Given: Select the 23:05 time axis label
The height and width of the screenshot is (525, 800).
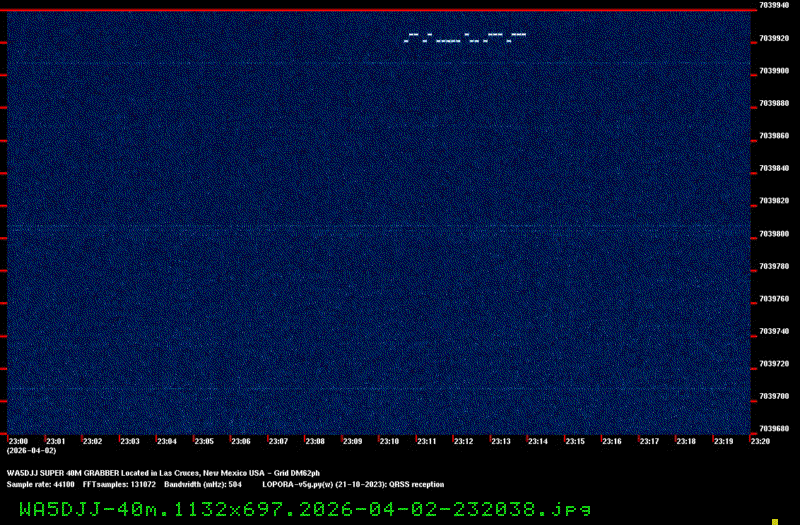Looking at the screenshot, I should pos(204,441).
